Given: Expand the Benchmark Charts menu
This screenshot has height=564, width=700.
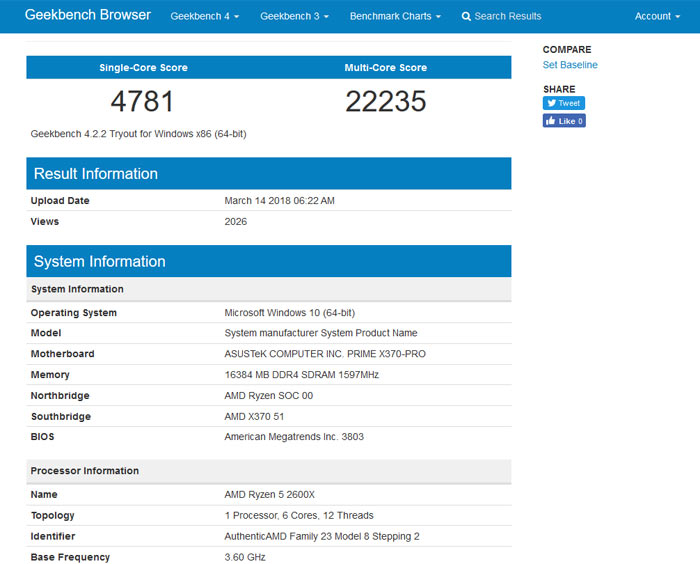Looking at the screenshot, I should (395, 17).
